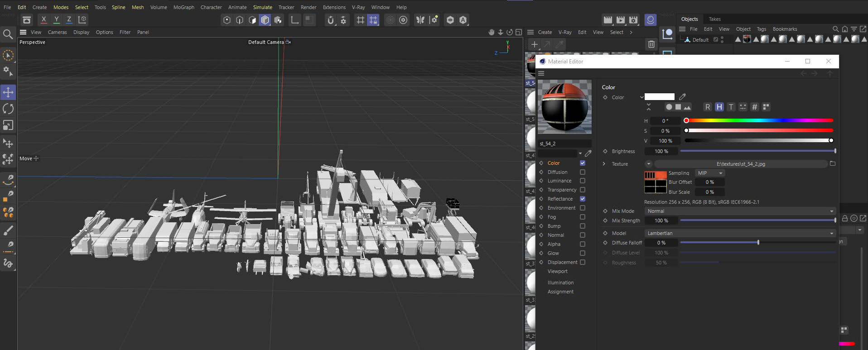Expand the Texture section arrow
868x350 pixels.
click(604, 164)
